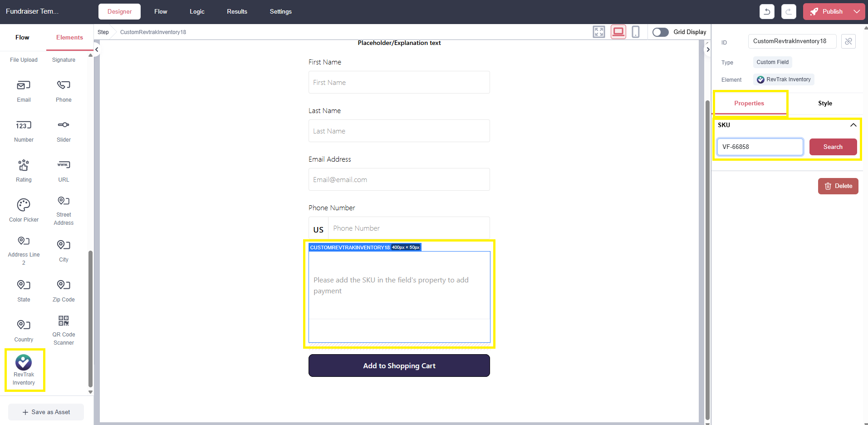Click Add to Shopping Cart button
Screen dimensions: 868x425
coord(399,366)
